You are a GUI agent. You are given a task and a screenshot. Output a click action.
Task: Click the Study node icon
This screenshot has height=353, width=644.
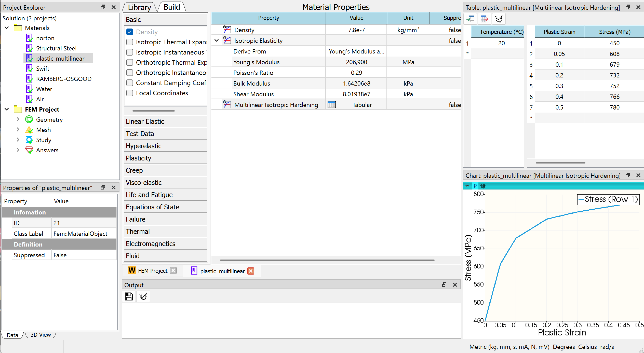click(x=29, y=140)
